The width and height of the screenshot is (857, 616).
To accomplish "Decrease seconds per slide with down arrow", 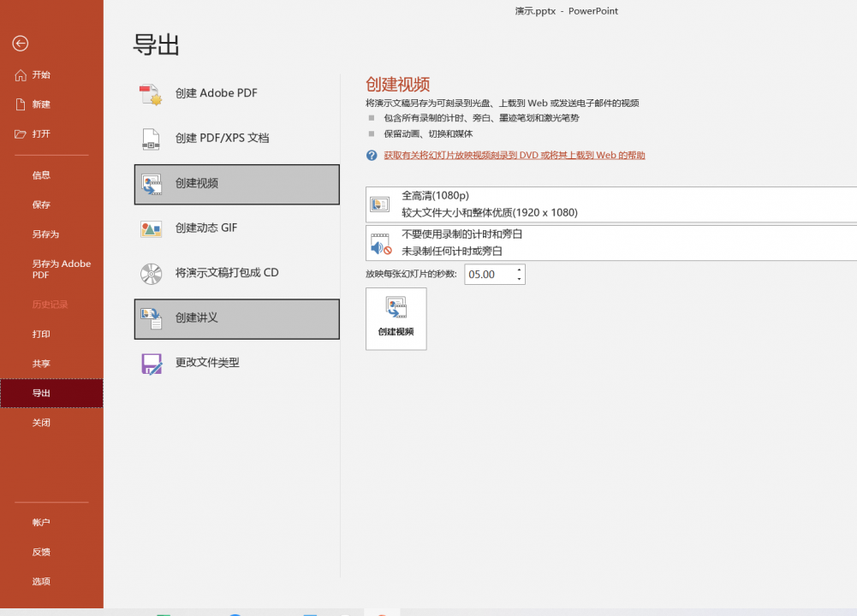I will click(519, 279).
